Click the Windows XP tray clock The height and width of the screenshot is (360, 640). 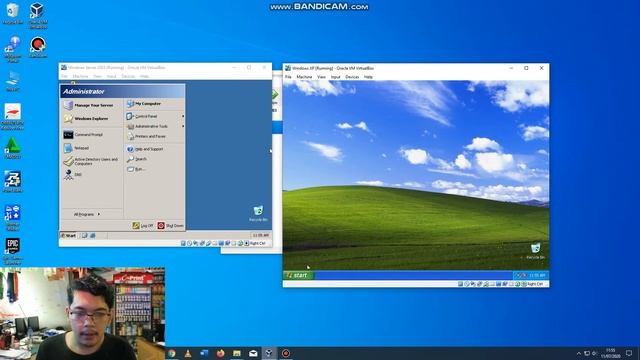pyautogui.click(x=538, y=276)
